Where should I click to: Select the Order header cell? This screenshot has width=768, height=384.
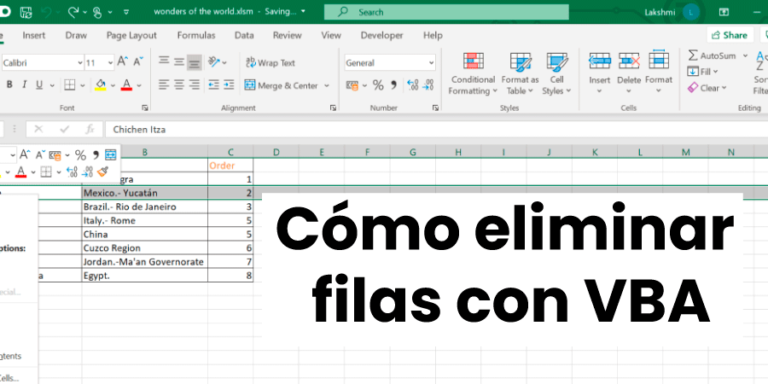pyautogui.click(x=231, y=166)
